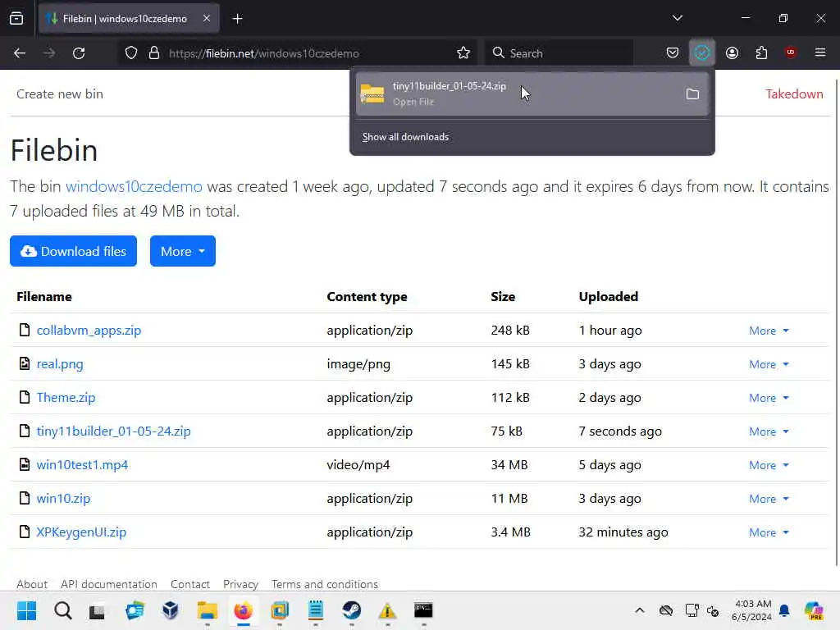The height and width of the screenshot is (630, 840).
Task: Open the real.png file link
Action: click(x=60, y=364)
